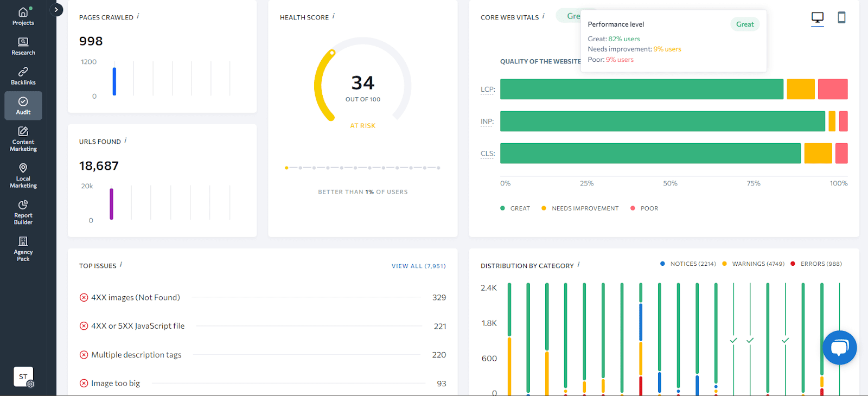Toggle the Needs Improvement legend entry

[580, 208]
